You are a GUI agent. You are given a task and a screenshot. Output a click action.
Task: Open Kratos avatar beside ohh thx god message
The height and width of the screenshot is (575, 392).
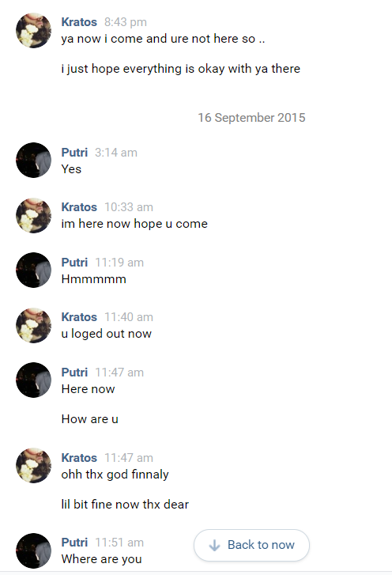point(34,466)
